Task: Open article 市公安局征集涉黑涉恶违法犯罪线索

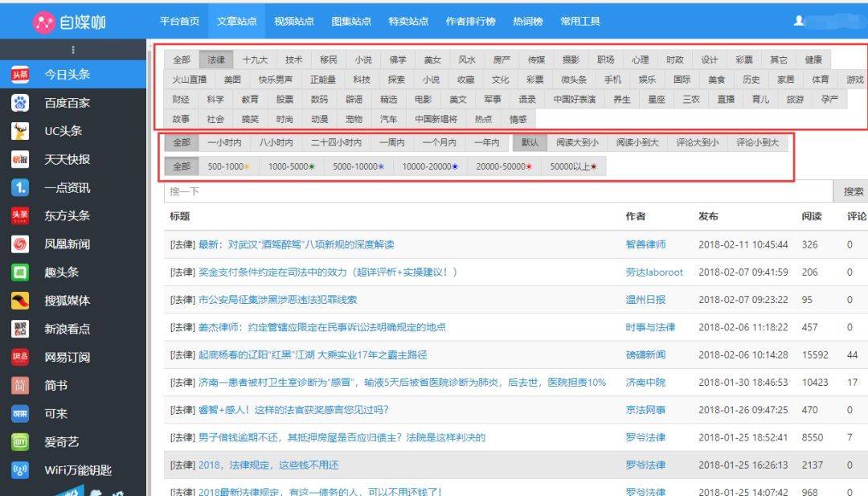Action: (x=277, y=300)
